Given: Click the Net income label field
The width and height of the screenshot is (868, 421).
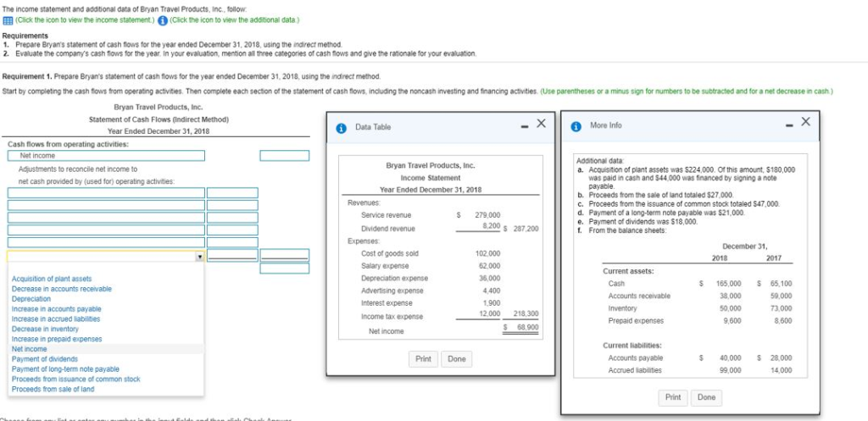Looking at the screenshot, I should pos(106,156).
